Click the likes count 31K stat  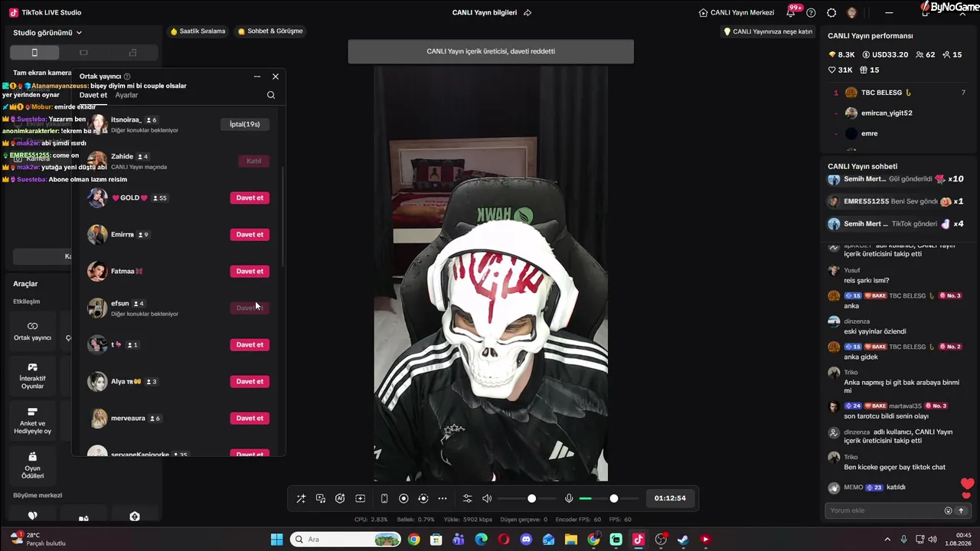pyautogui.click(x=840, y=70)
